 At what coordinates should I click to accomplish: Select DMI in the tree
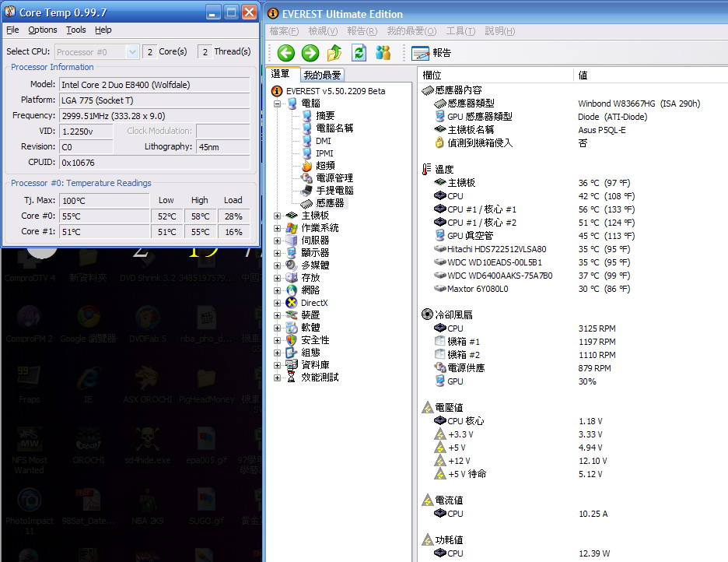click(323, 141)
